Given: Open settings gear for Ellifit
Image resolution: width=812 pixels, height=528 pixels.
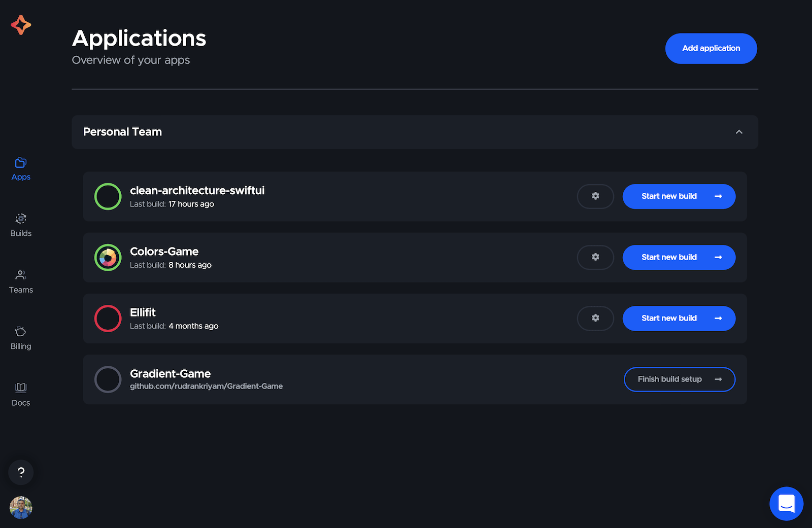Looking at the screenshot, I should (595, 318).
